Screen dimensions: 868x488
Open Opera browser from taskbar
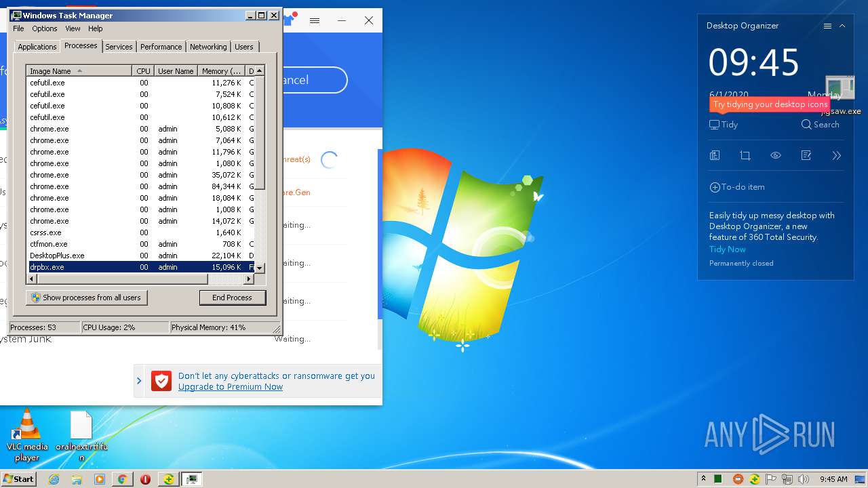[145, 479]
